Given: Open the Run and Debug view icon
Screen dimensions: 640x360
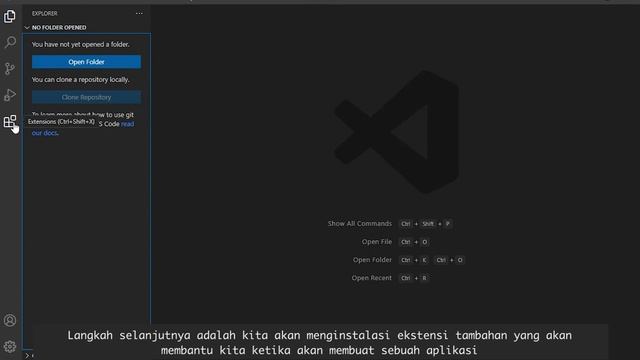Looking at the screenshot, I should 10,95.
